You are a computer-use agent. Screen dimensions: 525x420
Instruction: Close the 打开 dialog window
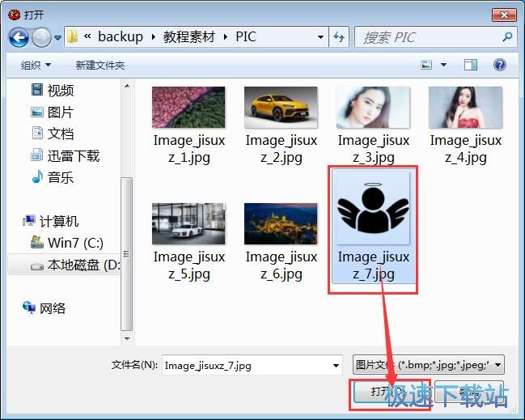[504, 15]
